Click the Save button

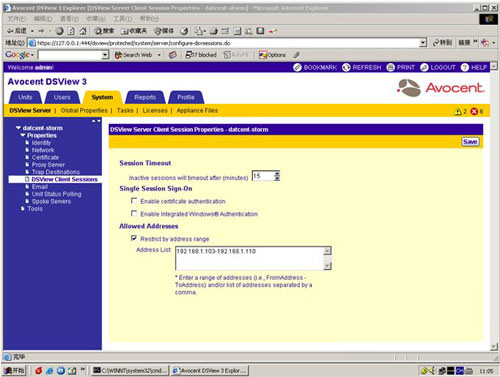(470, 142)
